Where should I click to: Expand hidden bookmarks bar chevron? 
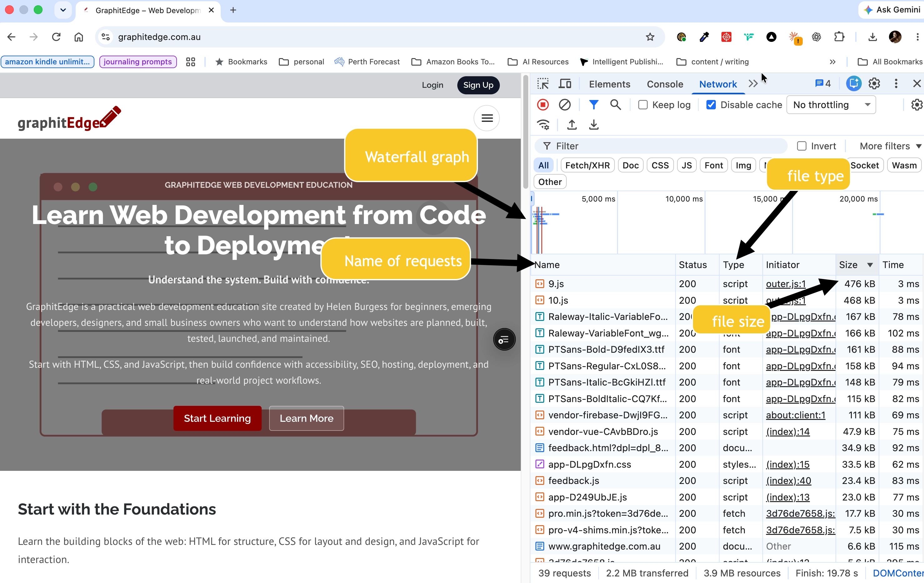tap(832, 62)
